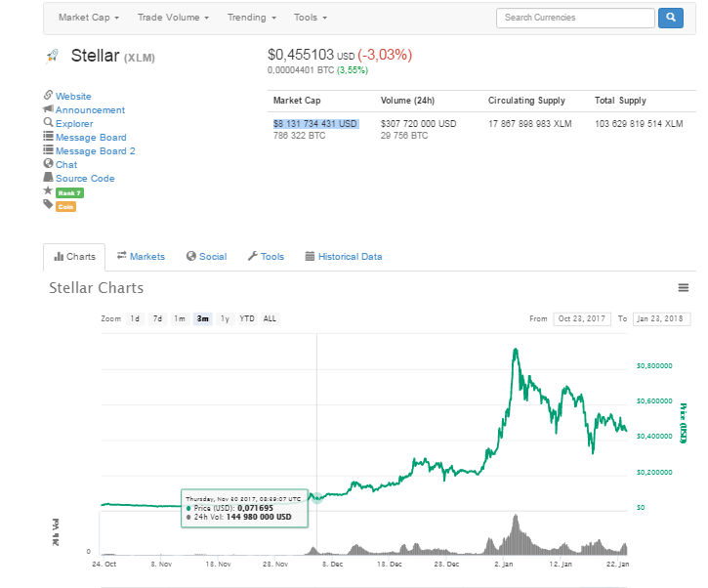The height and width of the screenshot is (588, 708).
Task: Switch to the Historical Data tab
Action: click(x=343, y=257)
